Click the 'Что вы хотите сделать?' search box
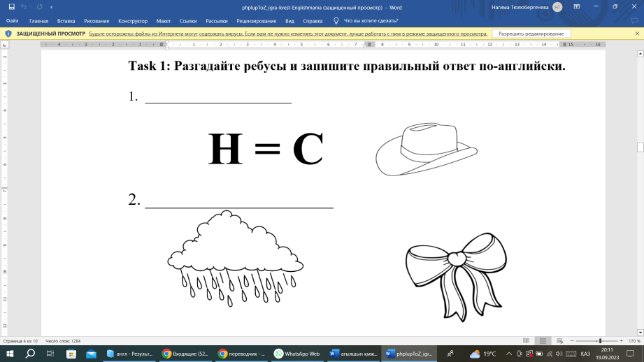 tap(371, 21)
